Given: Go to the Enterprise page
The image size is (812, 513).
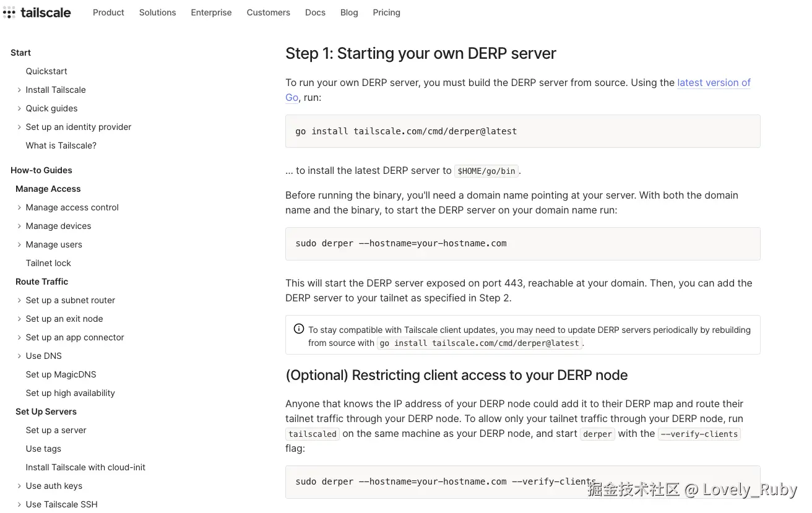Looking at the screenshot, I should 211,12.
